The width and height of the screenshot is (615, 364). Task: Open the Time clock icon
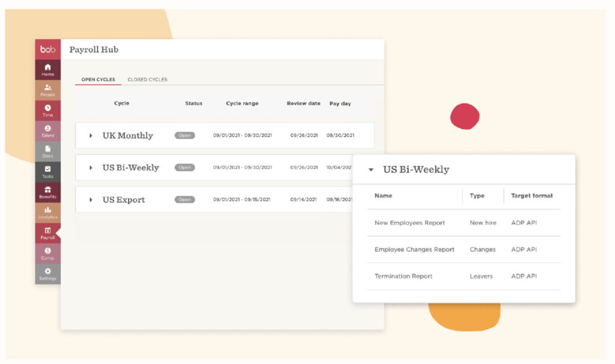pos(47,111)
